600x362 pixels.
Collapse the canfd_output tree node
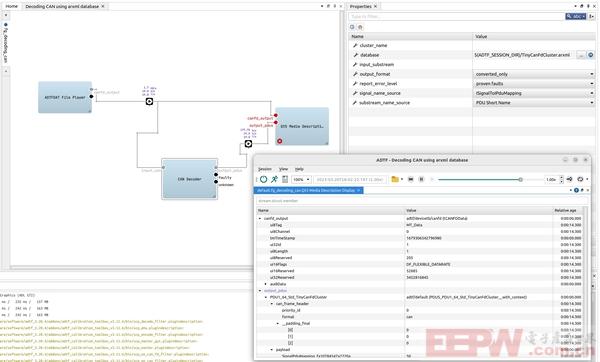click(260, 219)
